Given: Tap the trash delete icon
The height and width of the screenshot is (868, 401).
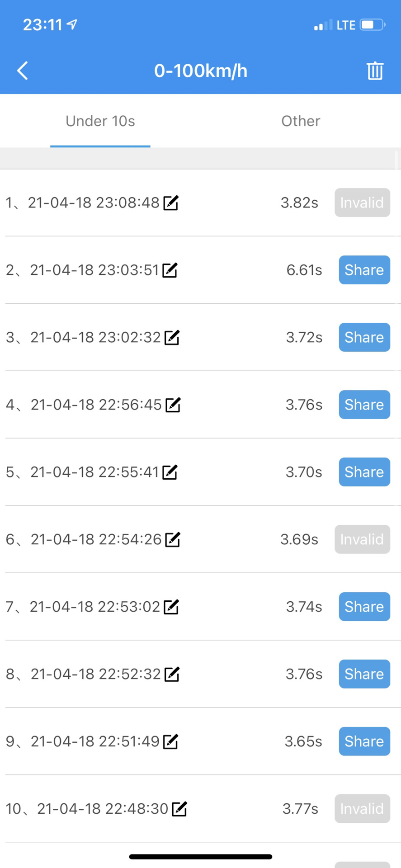Looking at the screenshot, I should 375,71.
